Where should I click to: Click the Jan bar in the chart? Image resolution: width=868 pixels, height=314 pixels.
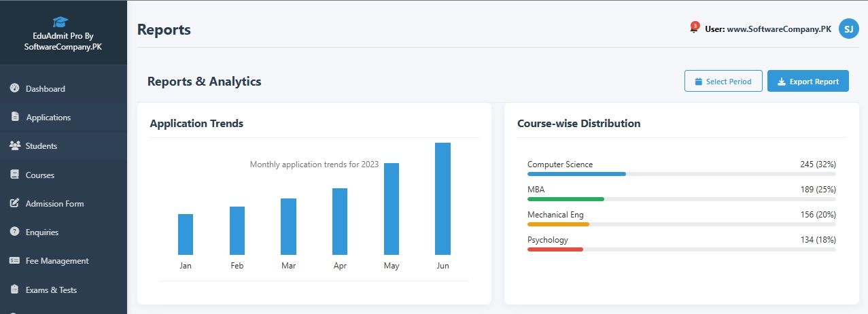(186, 234)
